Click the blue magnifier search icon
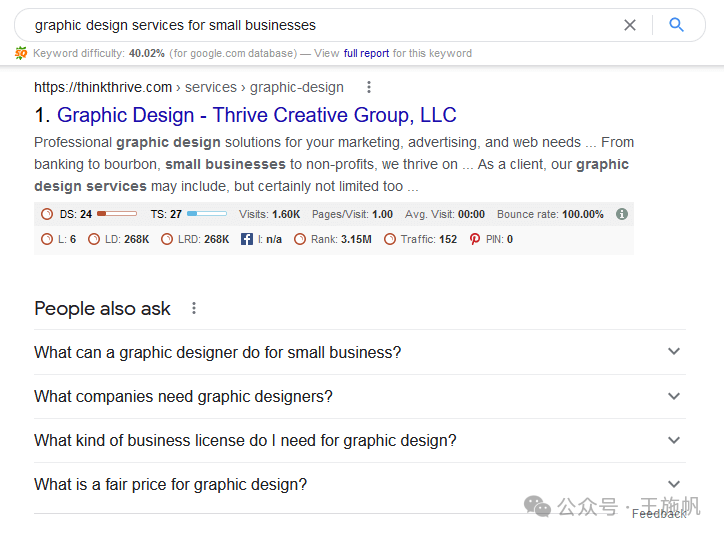The image size is (724, 536). tap(676, 24)
